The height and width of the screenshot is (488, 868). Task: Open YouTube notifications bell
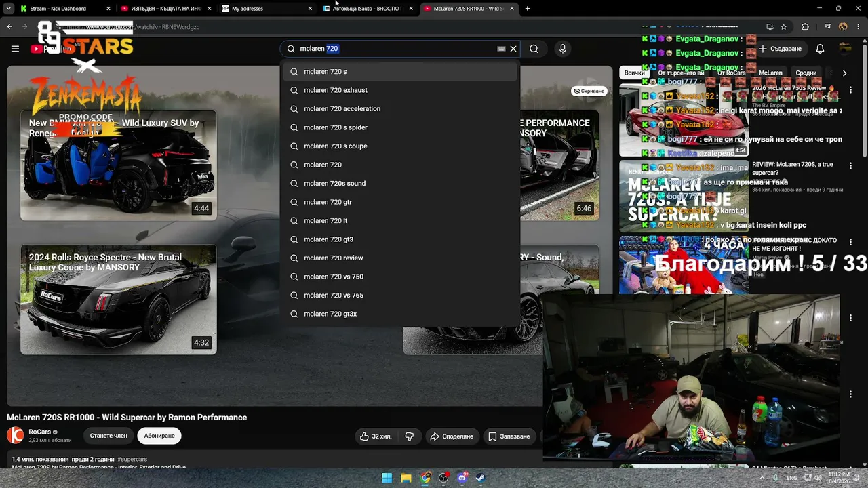point(821,49)
